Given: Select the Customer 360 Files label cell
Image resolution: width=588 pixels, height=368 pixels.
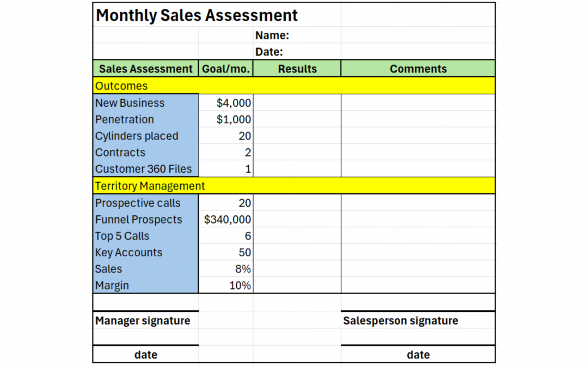Looking at the screenshot, I should pos(145,169).
